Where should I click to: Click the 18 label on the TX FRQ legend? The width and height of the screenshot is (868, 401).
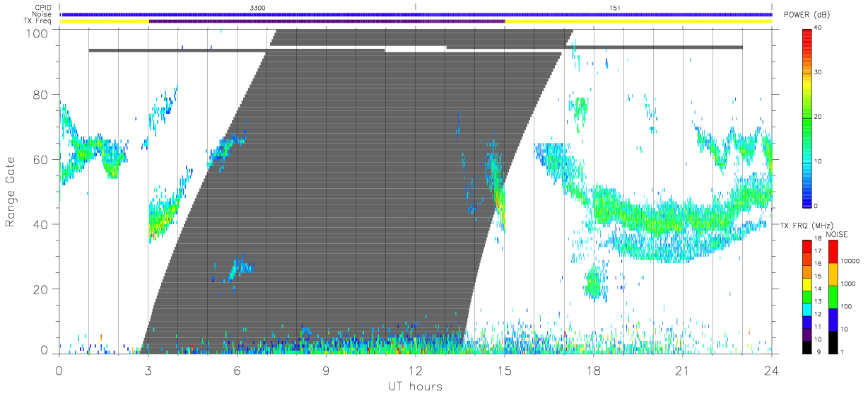point(818,240)
